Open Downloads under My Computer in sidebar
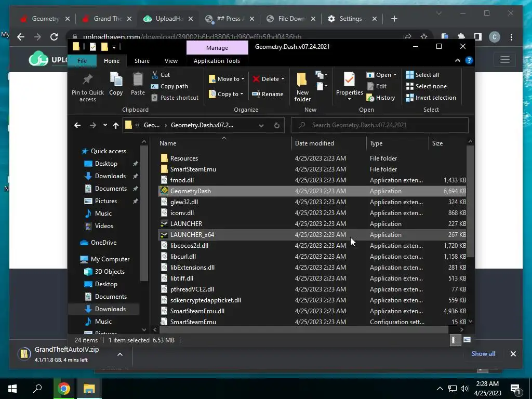 coord(105,309)
